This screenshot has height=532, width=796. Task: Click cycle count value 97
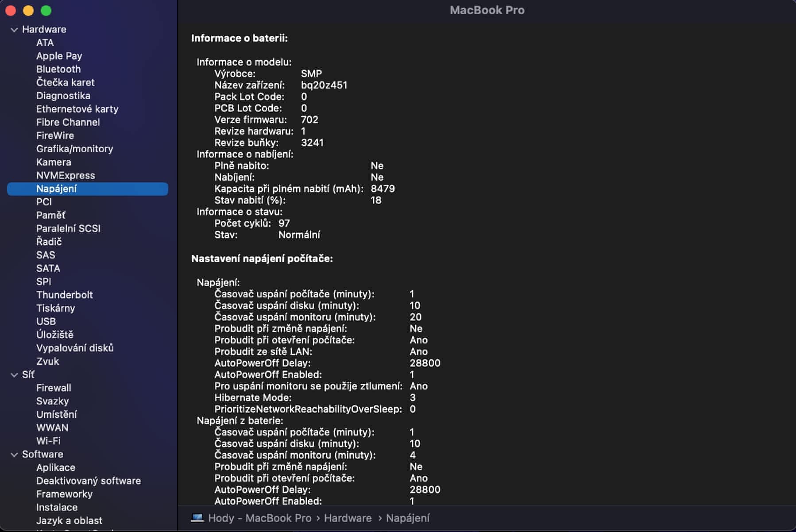284,223
